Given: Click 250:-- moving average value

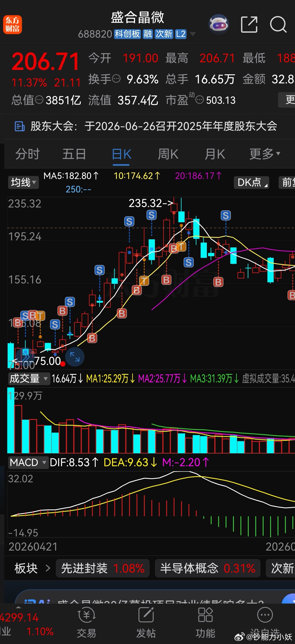Looking at the screenshot, I should [x=79, y=189].
